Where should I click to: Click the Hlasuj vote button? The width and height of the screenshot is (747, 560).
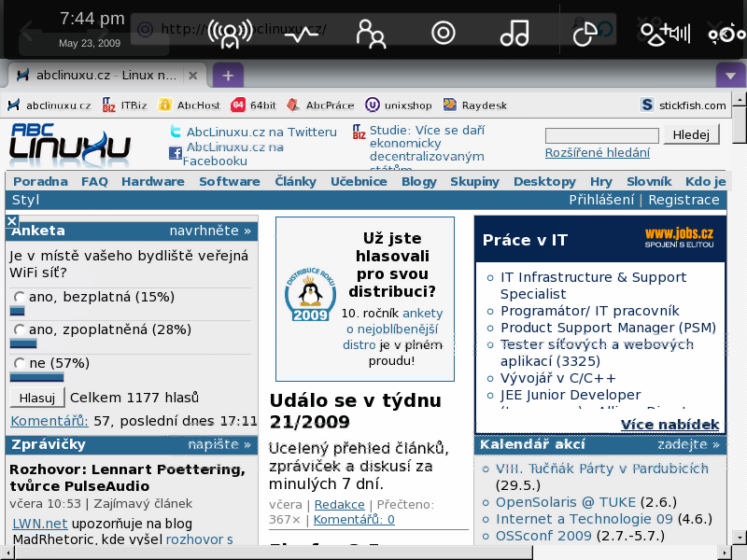pos(37,398)
